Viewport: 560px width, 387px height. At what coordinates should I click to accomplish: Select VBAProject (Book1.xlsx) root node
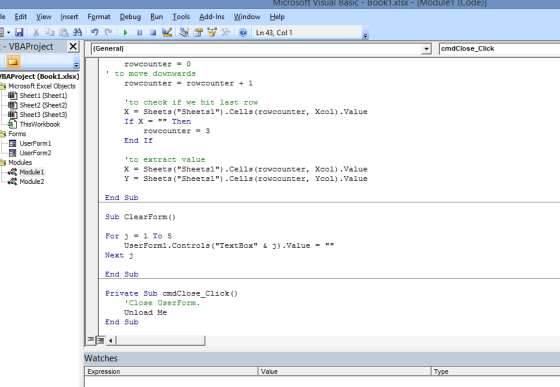click(x=39, y=76)
